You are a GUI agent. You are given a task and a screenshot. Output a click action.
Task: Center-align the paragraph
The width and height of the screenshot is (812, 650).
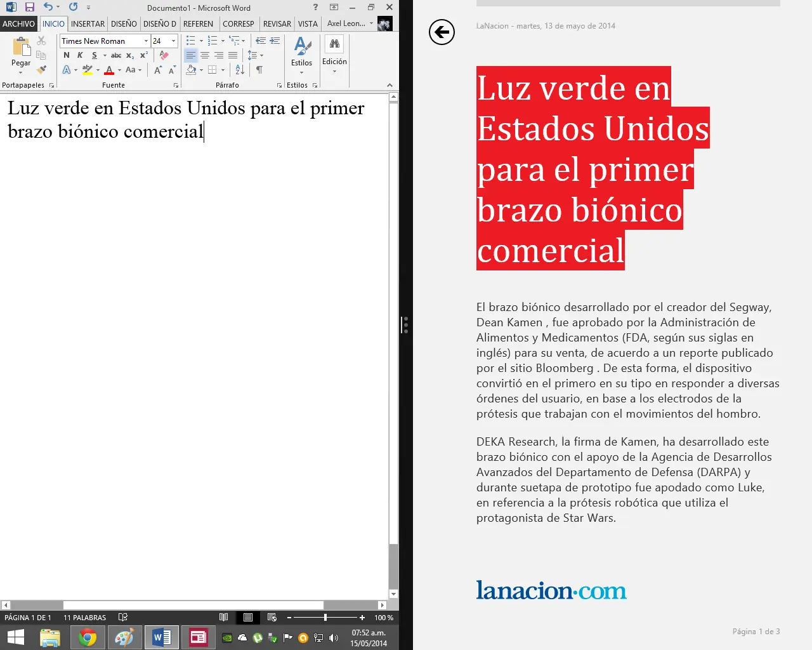point(205,55)
